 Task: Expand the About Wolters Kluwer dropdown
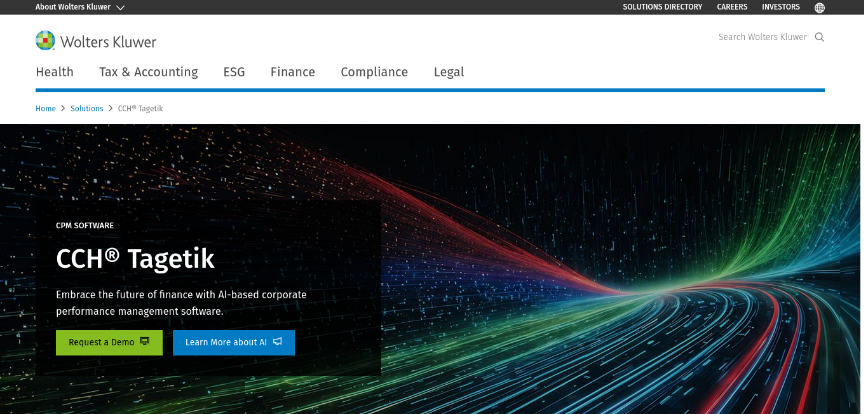click(x=80, y=7)
